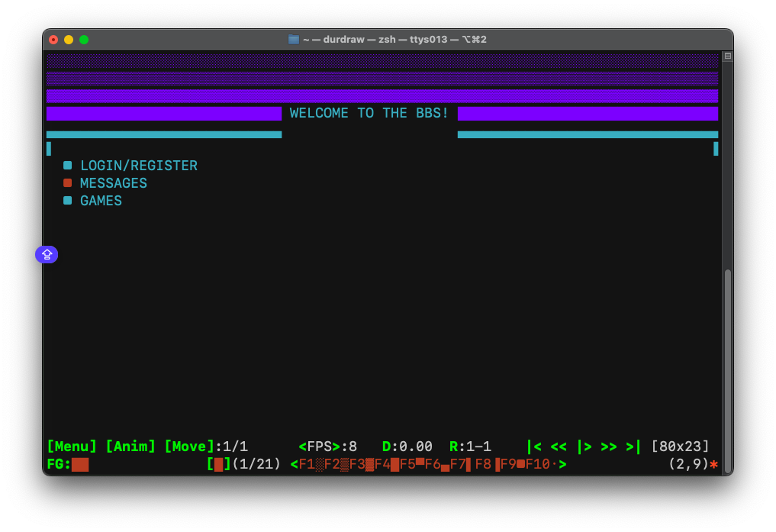Go to next character set with > arrow
Screen dimensions: 776x532
tap(562, 464)
